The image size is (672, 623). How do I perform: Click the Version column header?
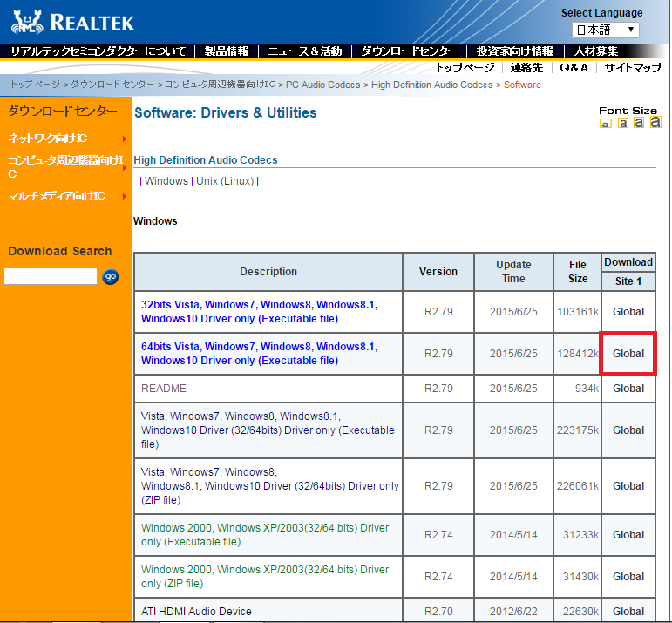click(438, 272)
